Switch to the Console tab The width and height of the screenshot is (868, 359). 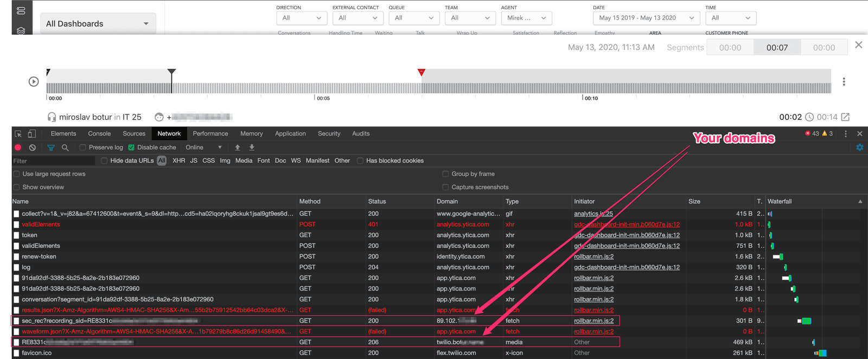pyautogui.click(x=99, y=133)
